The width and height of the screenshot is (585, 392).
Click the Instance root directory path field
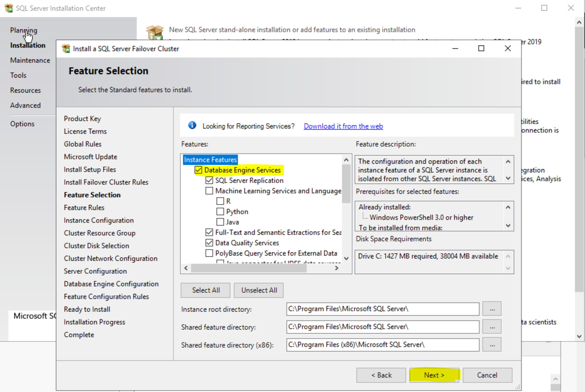383,309
